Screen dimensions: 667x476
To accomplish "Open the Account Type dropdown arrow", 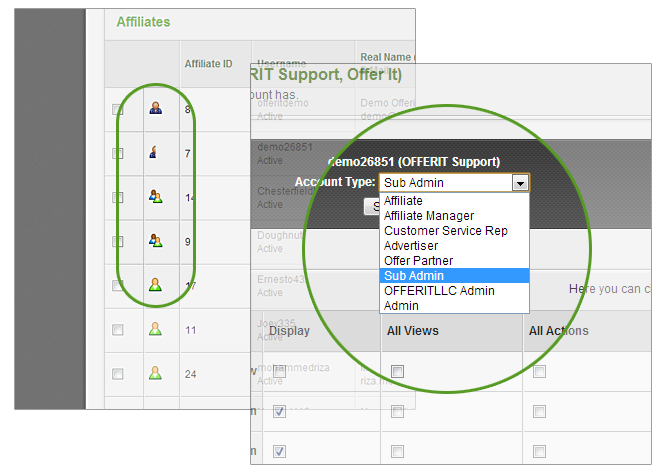I will tap(519, 183).
